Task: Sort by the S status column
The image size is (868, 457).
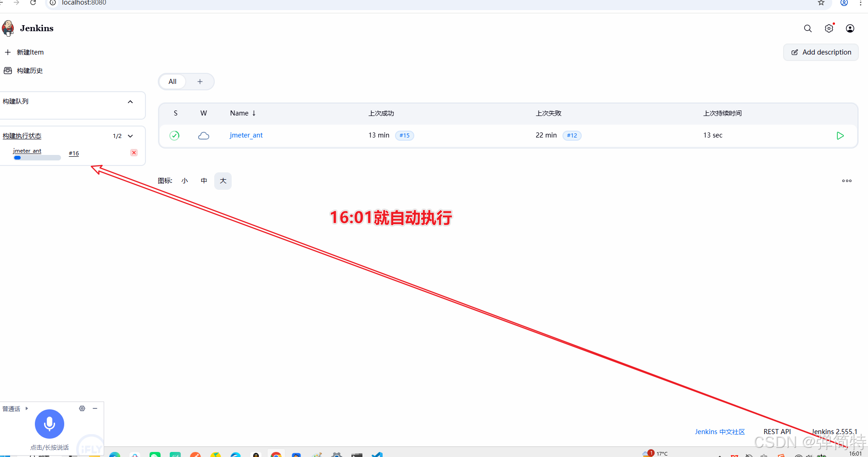Action: point(176,113)
